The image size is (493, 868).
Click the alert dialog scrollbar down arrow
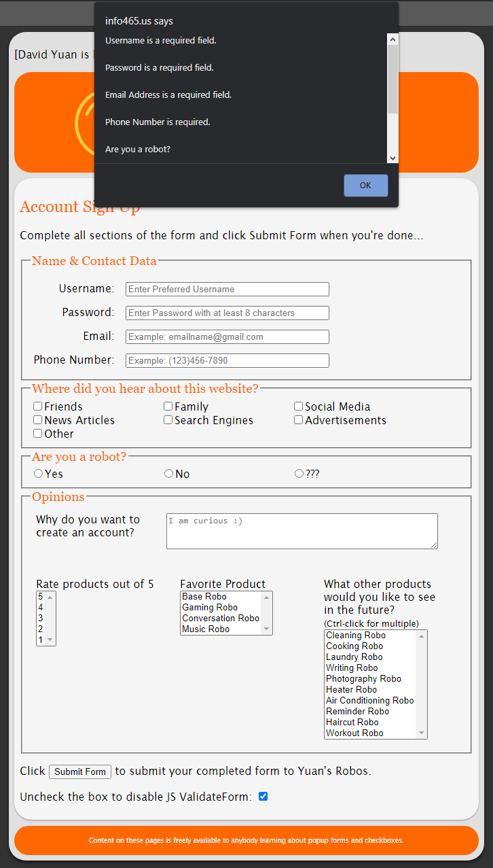click(x=392, y=158)
